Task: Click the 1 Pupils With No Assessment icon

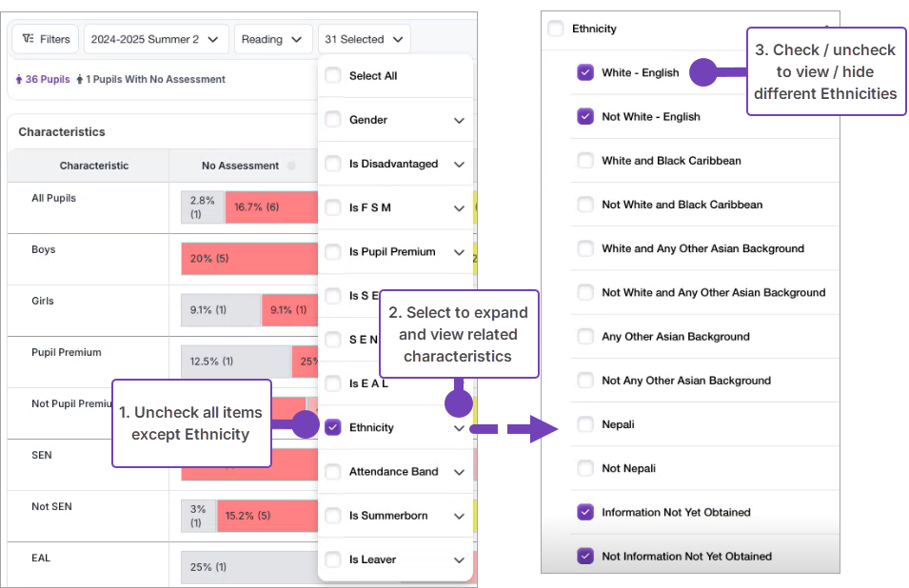Action: 80,80
